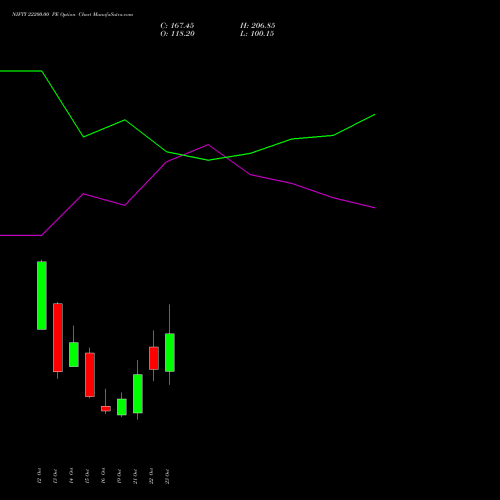This screenshot has width=500, height=500.
Task: Click the green candle for 21 Oct
Action: coord(138,393)
